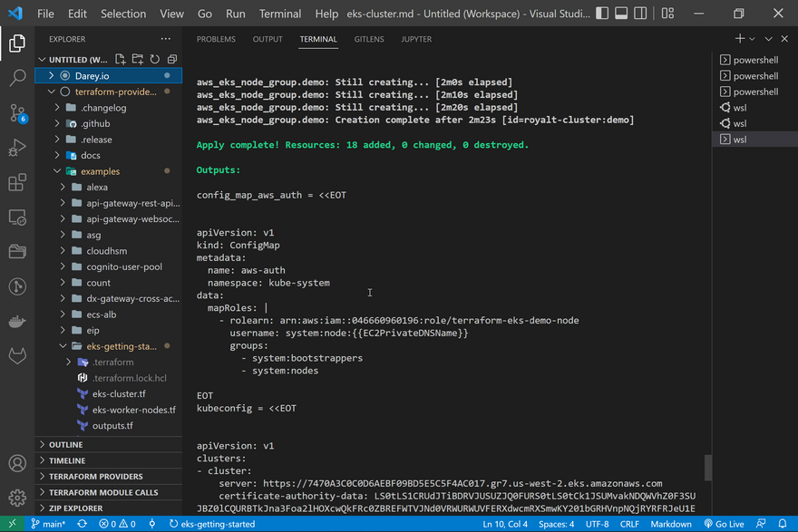798x532 pixels.
Task: Open the Search view in activity bar
Action: (x=17, y=78)
